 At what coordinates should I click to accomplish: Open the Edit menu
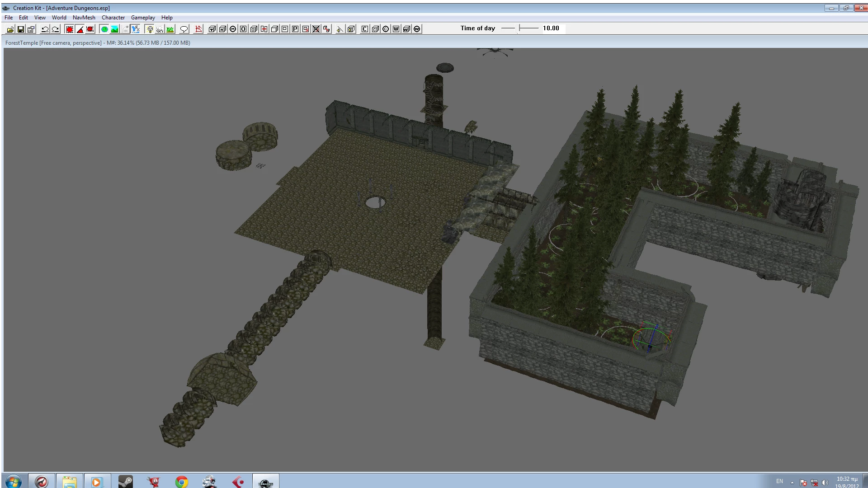pos(24,18)
